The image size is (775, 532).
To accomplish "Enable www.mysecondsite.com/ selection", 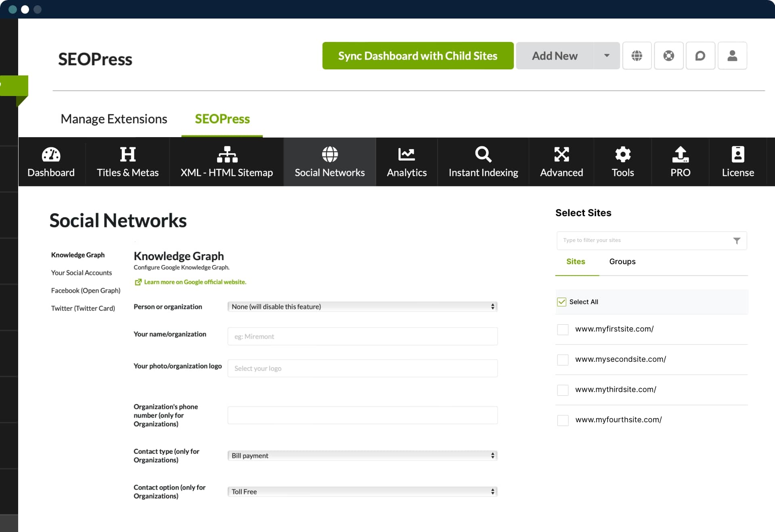I will (x=562, y=359).
